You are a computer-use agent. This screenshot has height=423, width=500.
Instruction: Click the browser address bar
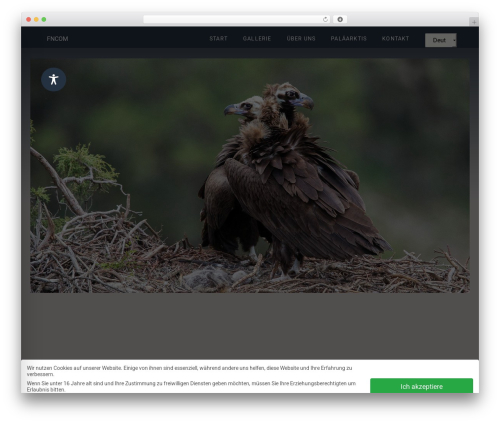[237, 20]
